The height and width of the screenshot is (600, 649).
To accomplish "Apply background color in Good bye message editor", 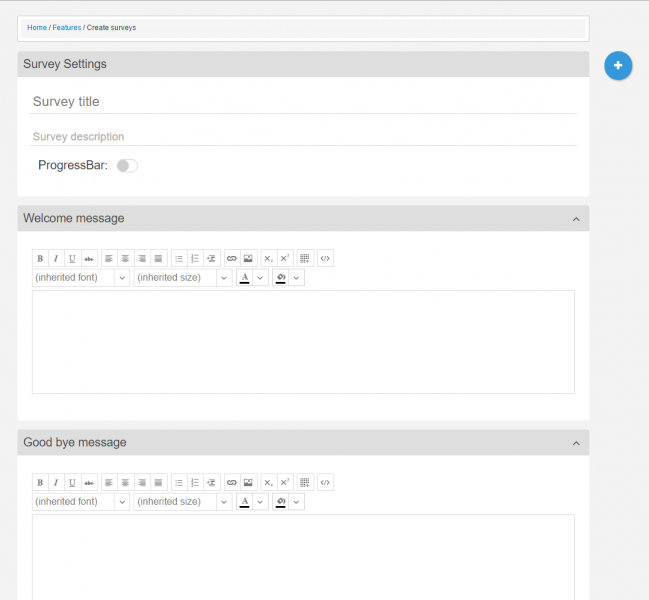I will pyautogui.click(x=281, y=502).
